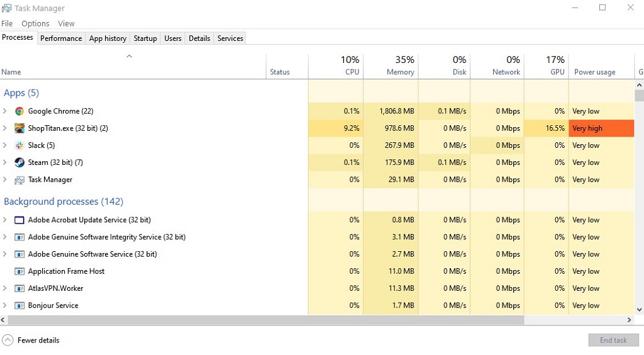Click Fewer details link
644x355 pixels.
click(x=38, y=340)
